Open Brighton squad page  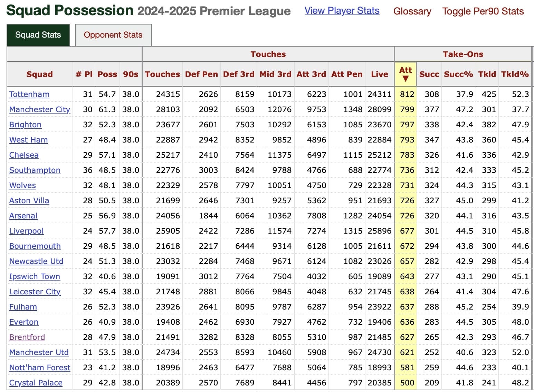coord(25,125)
